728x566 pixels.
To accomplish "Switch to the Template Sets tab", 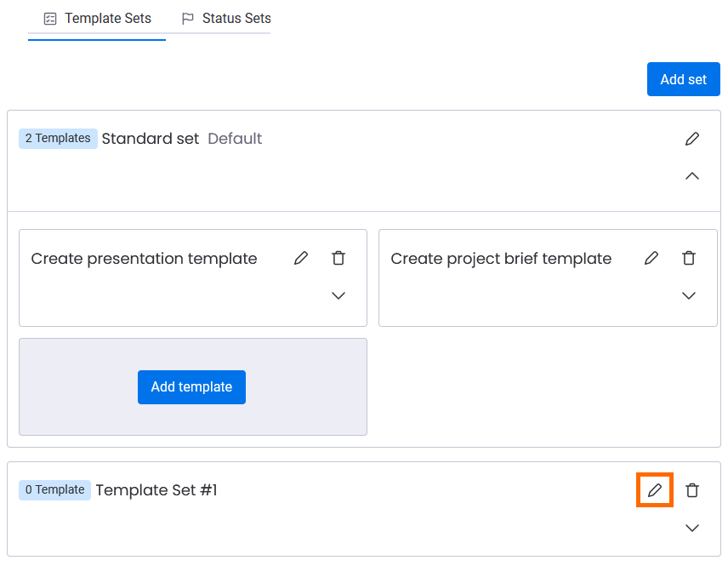I will tap(97, 19).
